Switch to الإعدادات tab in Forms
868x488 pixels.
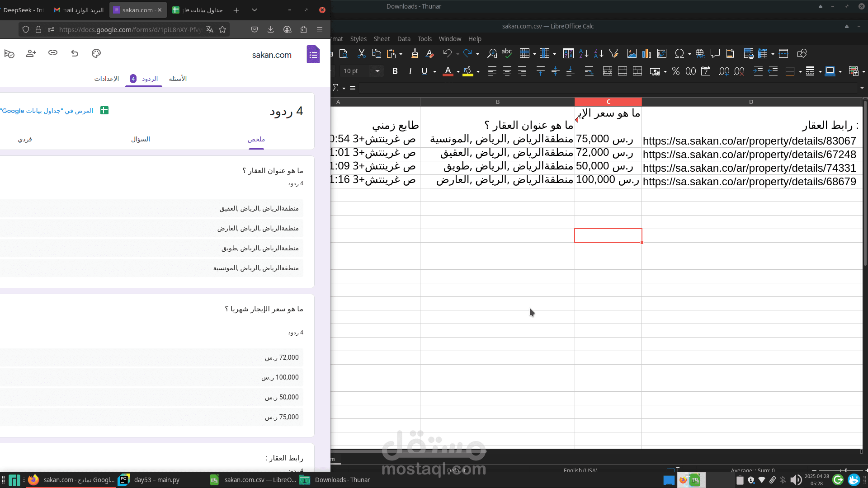click(106, 79)
